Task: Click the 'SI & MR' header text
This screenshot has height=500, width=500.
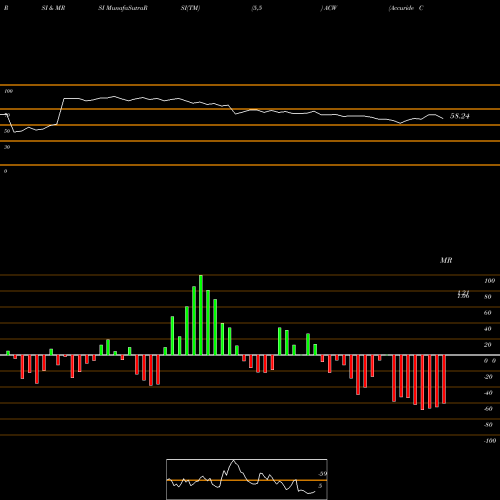Action: (53, 8)
